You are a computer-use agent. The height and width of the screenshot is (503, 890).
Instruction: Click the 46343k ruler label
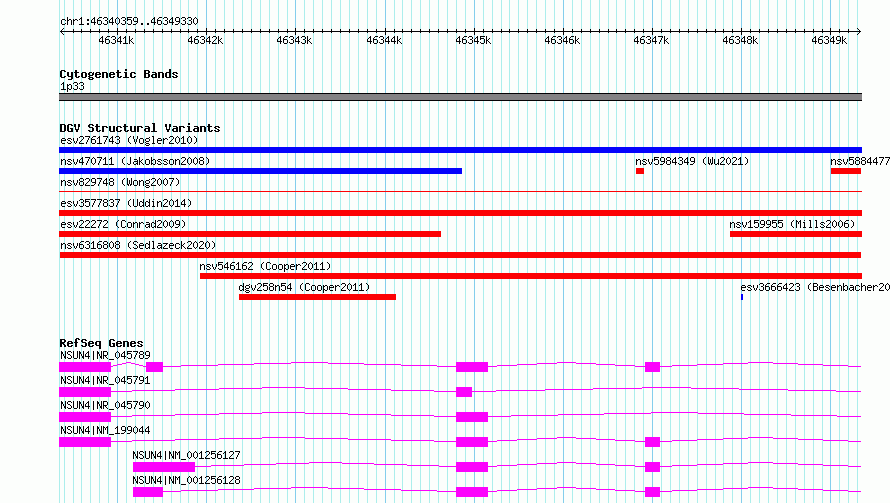(294, 40)
